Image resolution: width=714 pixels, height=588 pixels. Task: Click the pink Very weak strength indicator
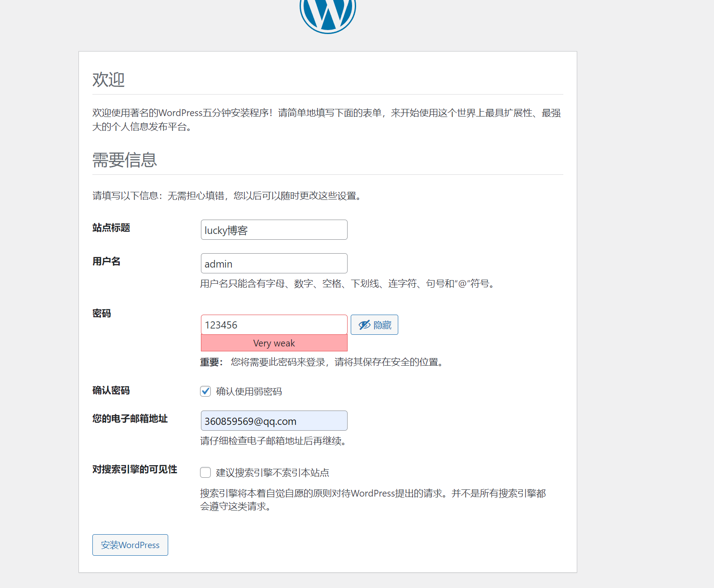coord(274,343)
